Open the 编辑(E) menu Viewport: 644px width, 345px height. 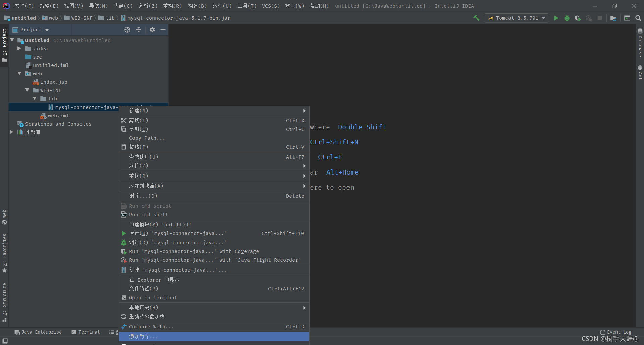(49, 6)
